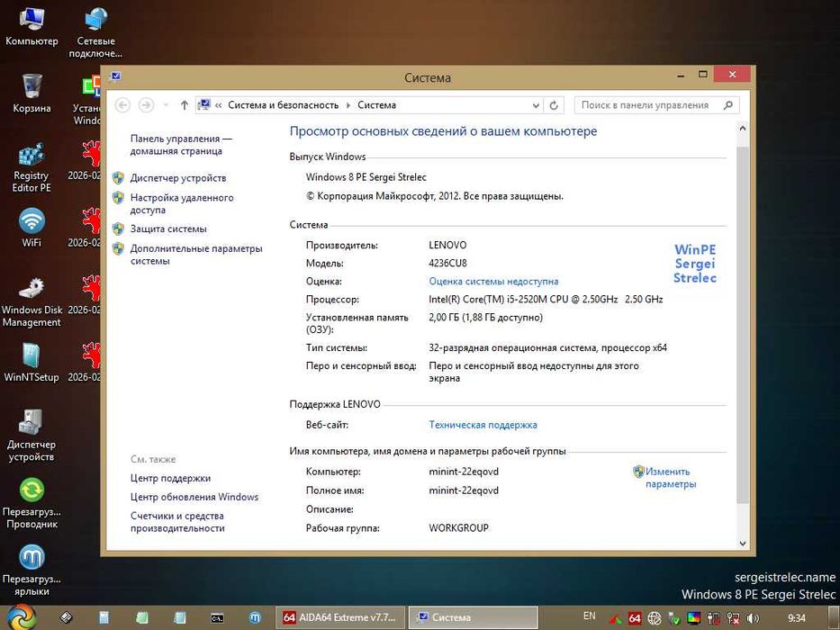Expand arrow after Система и безопасность
This screenshot has width=840, height=630.
click(348, 105)
